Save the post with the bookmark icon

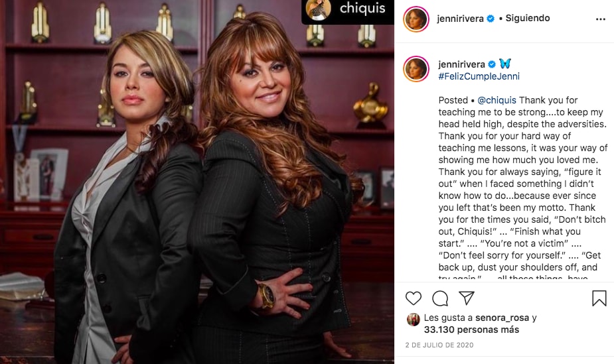(x=599, y=298)
